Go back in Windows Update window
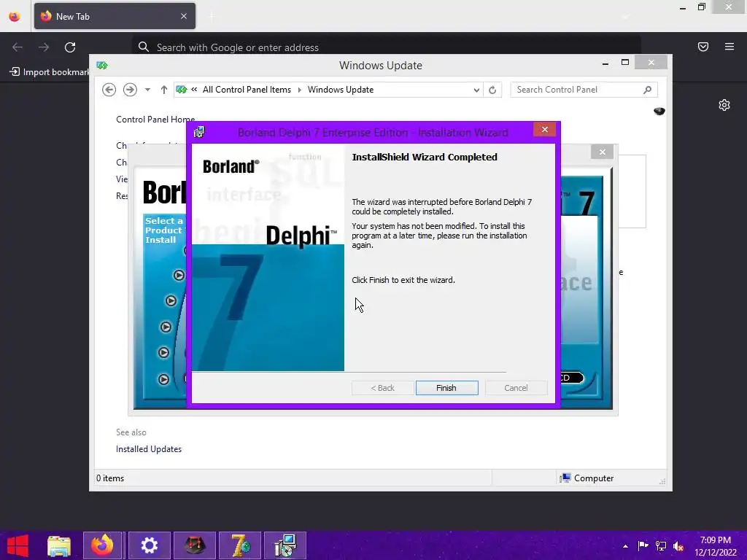The width and height of the screenshot is (747, 560). [x=109, y=90]
